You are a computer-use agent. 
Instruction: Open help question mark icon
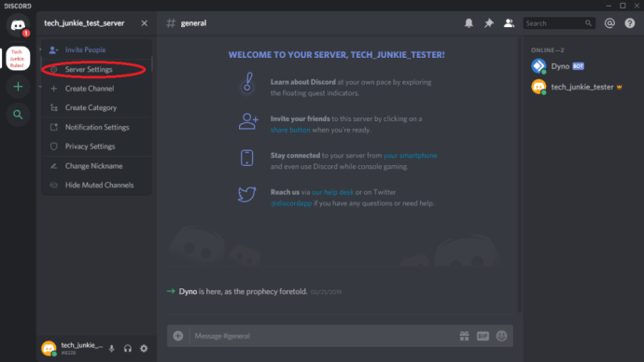pyautogui.click(x=630, y=23)
